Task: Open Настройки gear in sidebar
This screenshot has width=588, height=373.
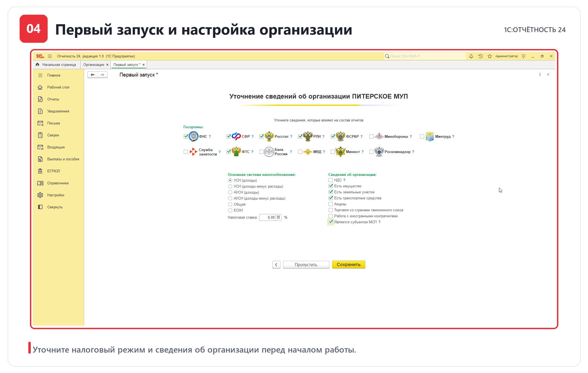Action: pyautogui.click(x=40, y=195)
